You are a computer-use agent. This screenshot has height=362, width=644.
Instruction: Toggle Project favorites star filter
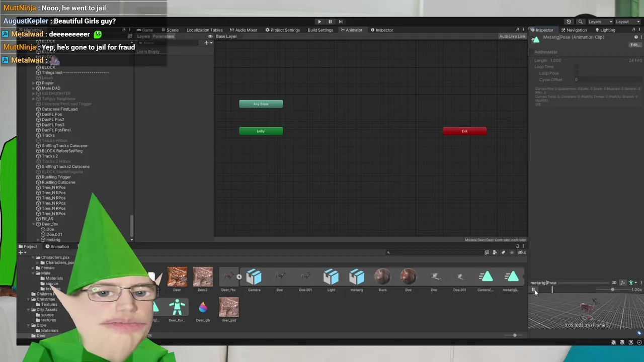[511, 252]
